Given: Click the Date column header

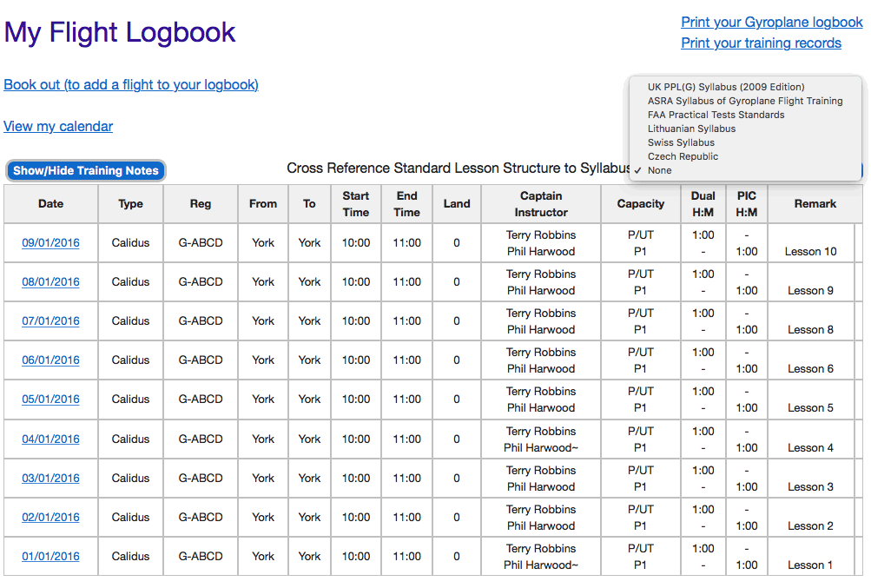Looking at the screenshot, I should click(50, 204).
